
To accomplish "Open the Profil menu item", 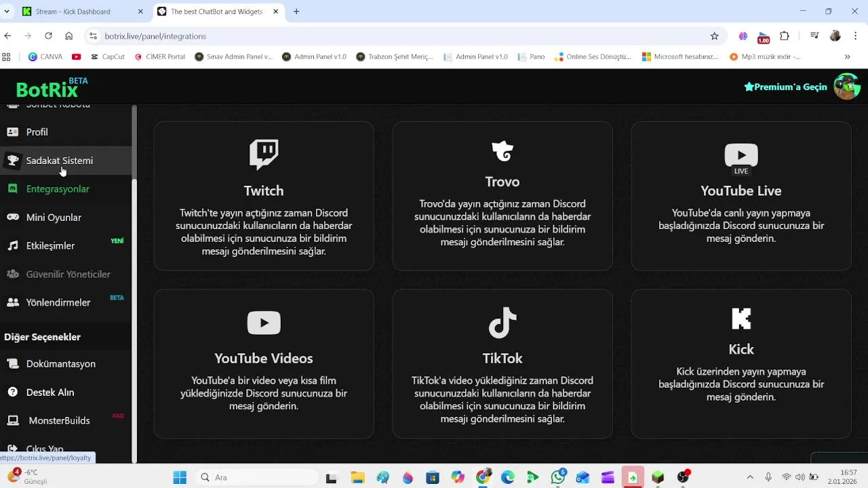I will pos(66,132).
